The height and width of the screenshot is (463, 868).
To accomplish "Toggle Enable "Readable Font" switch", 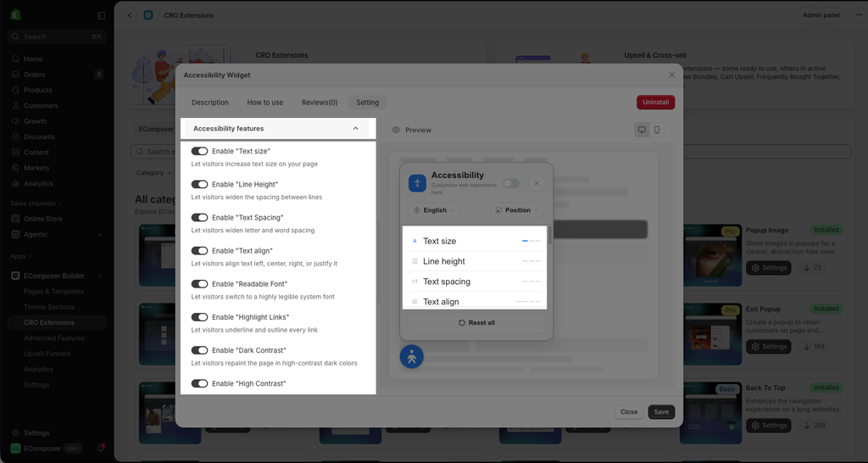I will 199,284.
